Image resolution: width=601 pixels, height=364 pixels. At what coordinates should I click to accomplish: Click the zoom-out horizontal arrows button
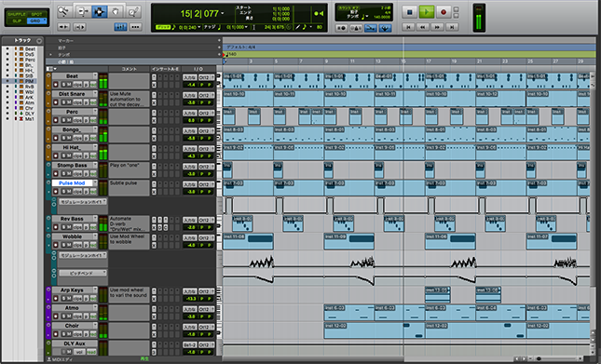[x=63, y=27]
